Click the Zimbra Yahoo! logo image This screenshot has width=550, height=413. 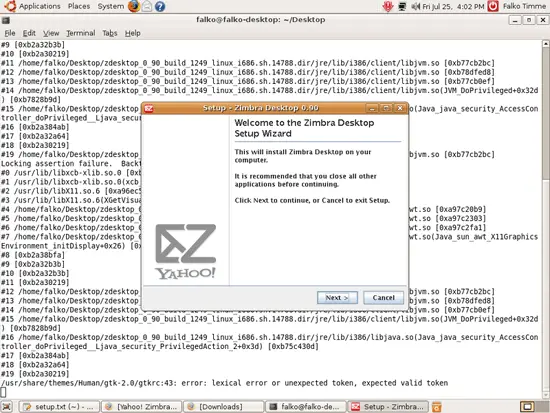pos(186,251)
